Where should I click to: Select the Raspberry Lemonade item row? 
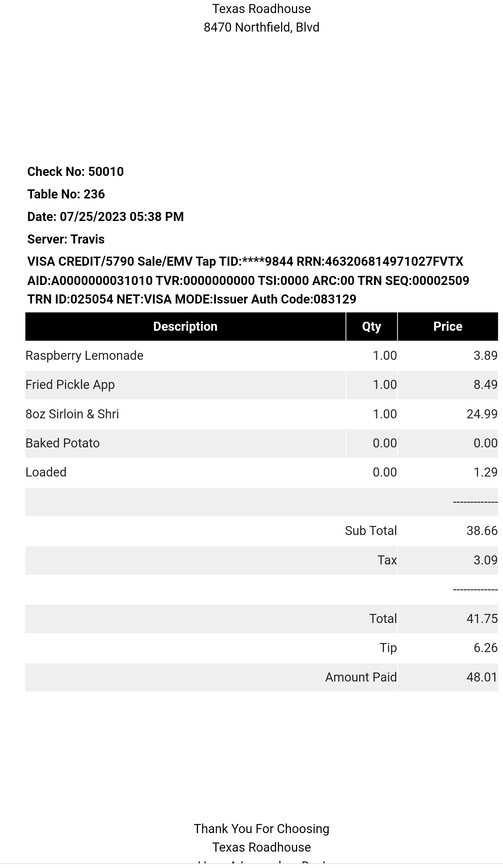(x=84, y=355)
